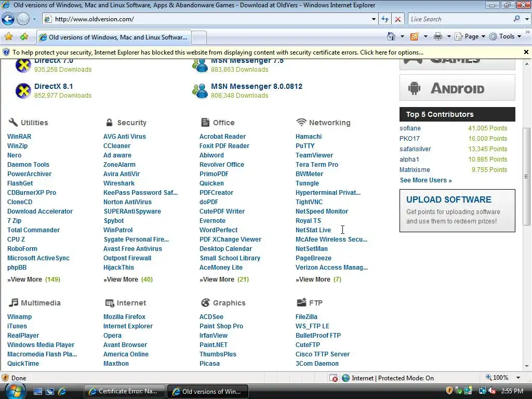532x399 pixels.
Task: Open the CCleaner link
Action: [x=117, y=146]
